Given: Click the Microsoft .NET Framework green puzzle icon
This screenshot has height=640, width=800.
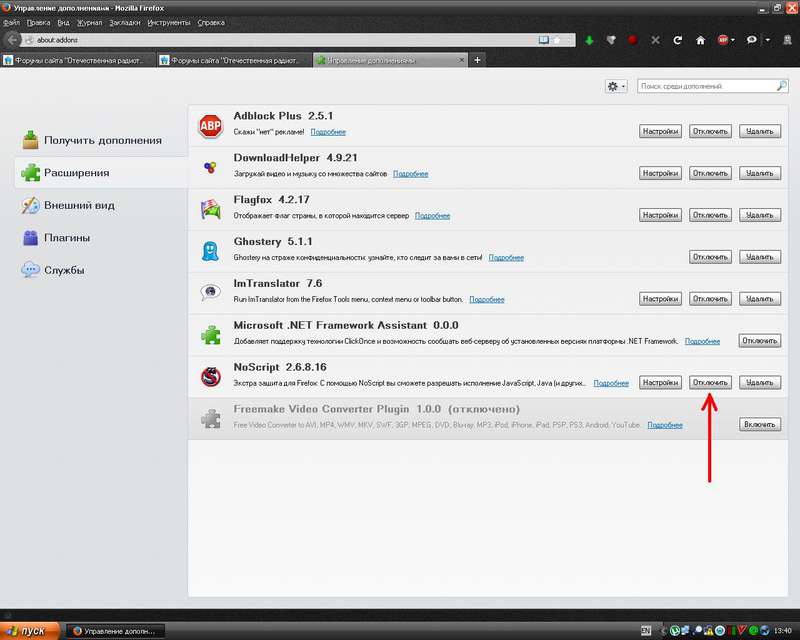Looking at the screenshot, I should 210,335.
